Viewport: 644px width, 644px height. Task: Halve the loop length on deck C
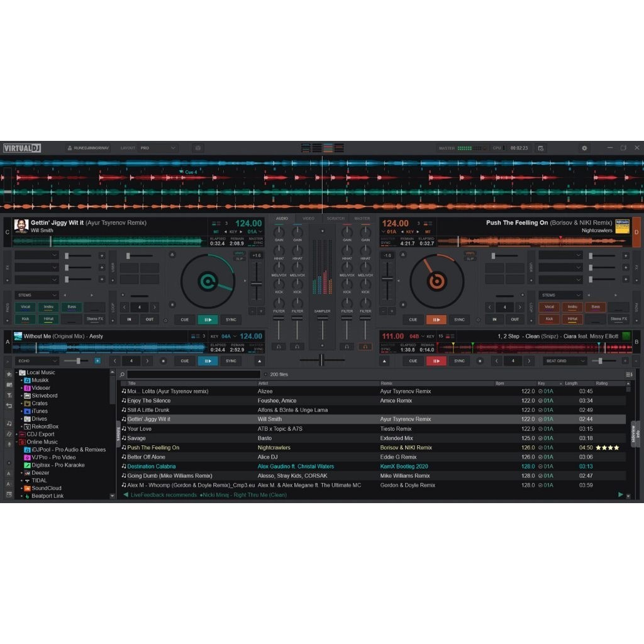click(125, 307)
